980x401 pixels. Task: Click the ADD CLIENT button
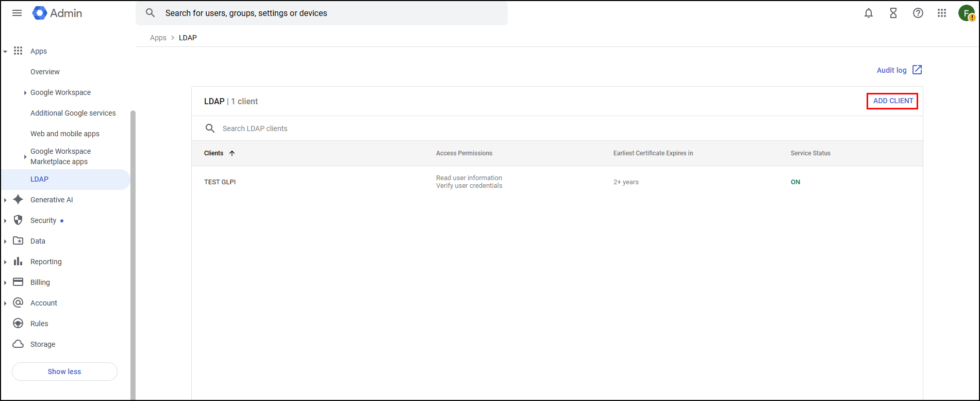click(893, 101)
